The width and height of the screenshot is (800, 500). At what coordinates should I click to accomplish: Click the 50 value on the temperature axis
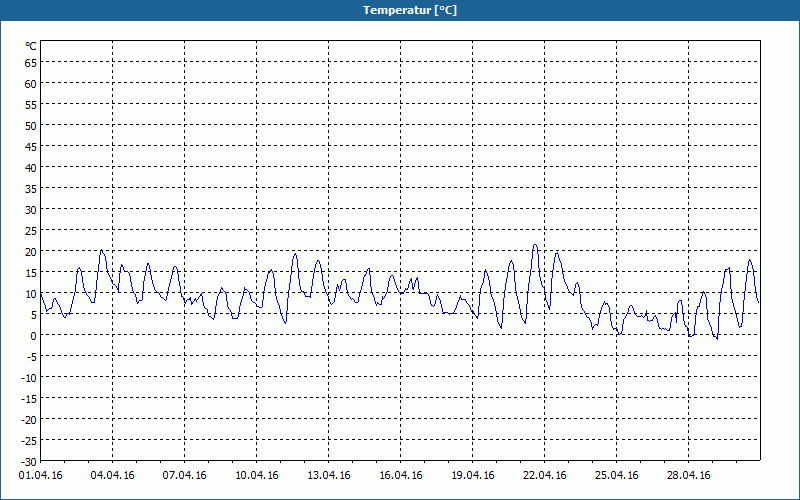click(31, 126)
